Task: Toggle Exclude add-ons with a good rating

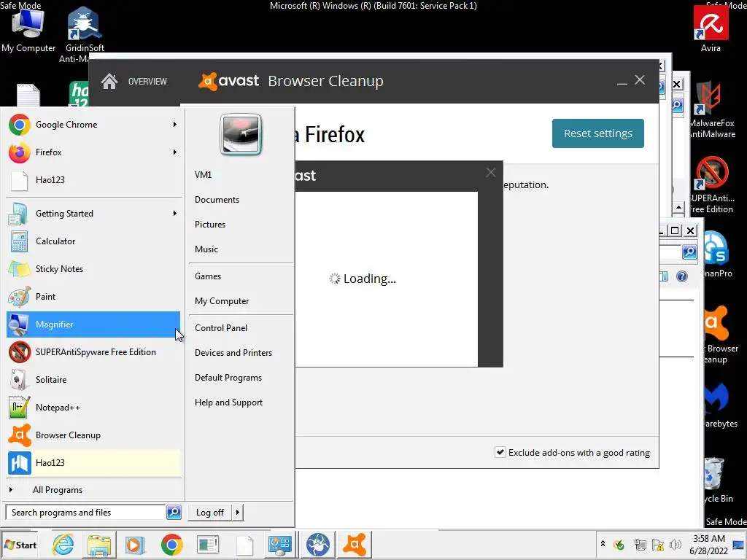Action: click(x=500, y=452)
